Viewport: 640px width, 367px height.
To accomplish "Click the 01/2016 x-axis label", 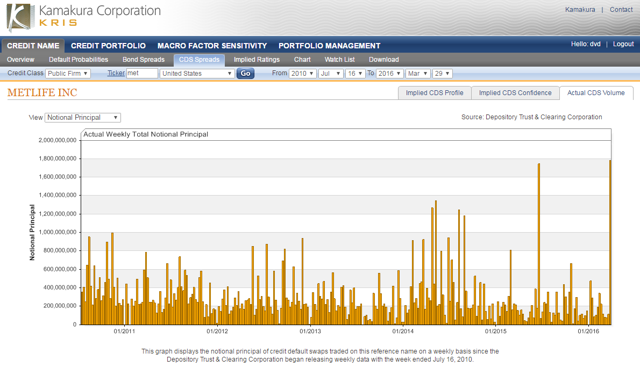I will click(588, 331).
